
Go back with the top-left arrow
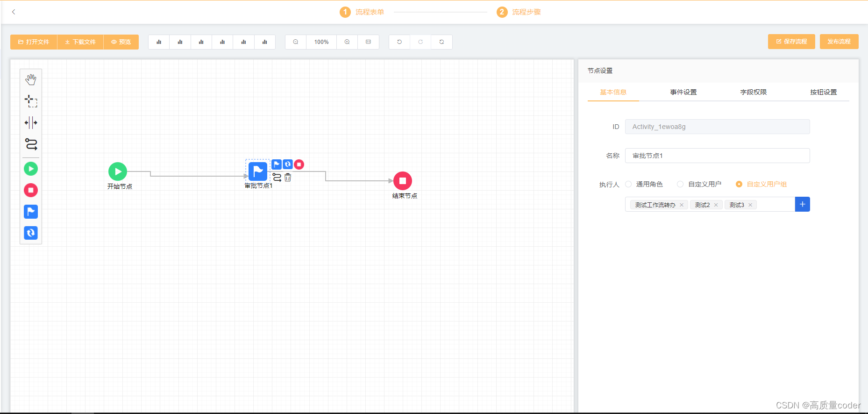pos(14,12)
